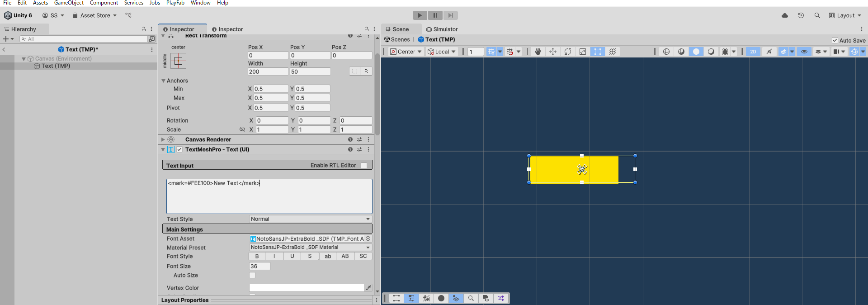Uncheck Auto Save in prefab stage
Screen dimensions: 868x305
pos(835,40)
